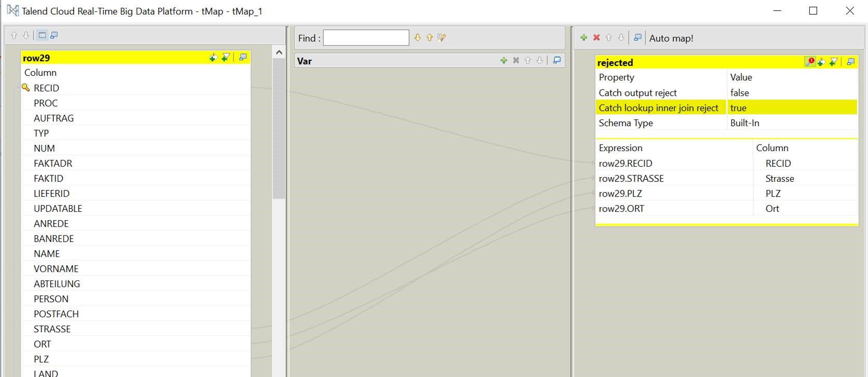Toggle Catch lookup inner join reject value

click(x=791, y=108)
